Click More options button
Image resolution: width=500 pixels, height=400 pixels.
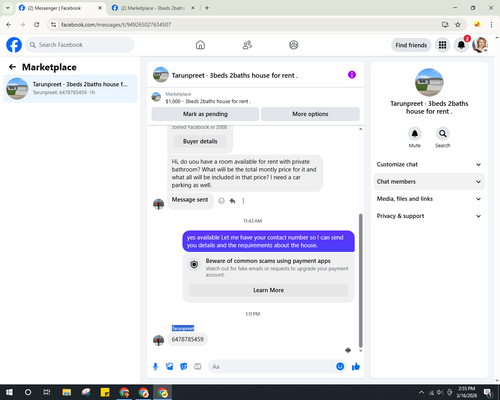click(310, 114)
